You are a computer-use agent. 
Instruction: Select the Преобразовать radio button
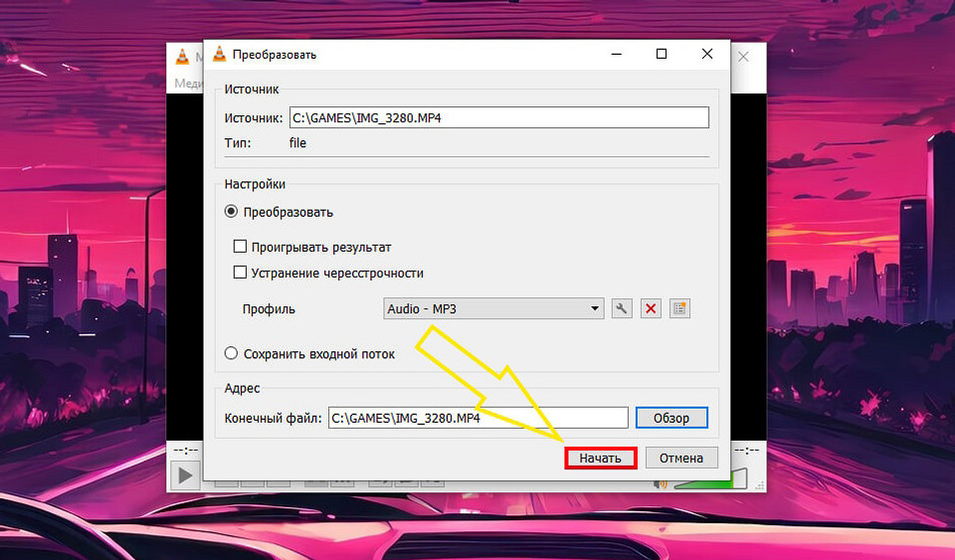(232, 212)
